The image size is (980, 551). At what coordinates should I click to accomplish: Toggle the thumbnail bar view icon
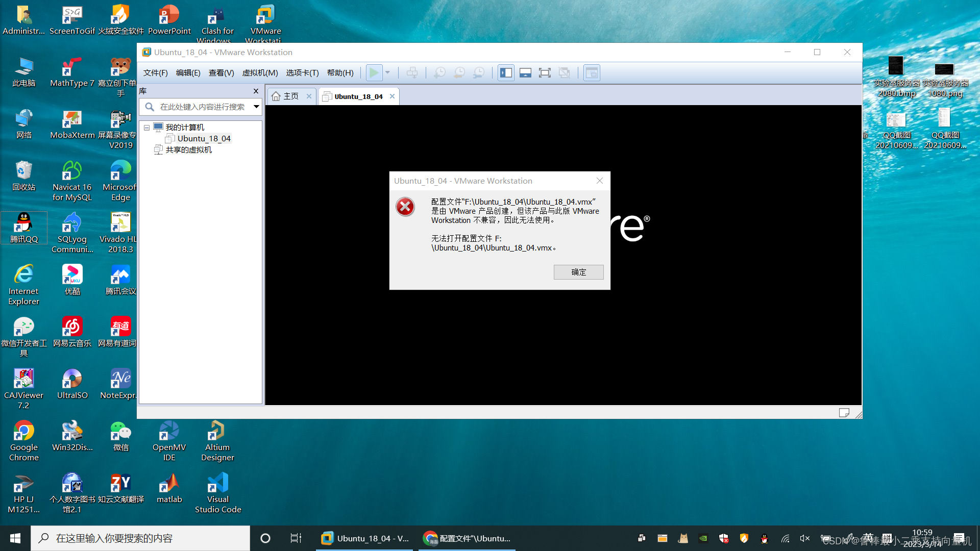[525, 72]
